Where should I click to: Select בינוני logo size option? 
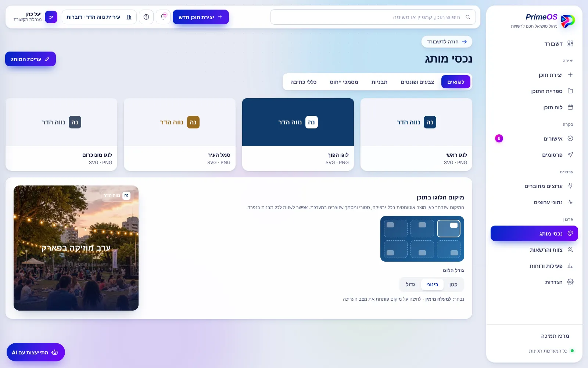tap(432, 284)
